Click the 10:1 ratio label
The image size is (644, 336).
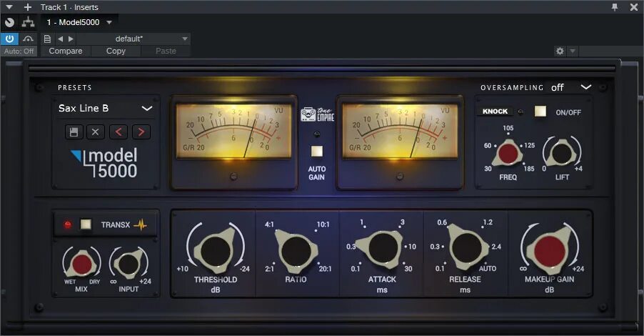point(323,224)
